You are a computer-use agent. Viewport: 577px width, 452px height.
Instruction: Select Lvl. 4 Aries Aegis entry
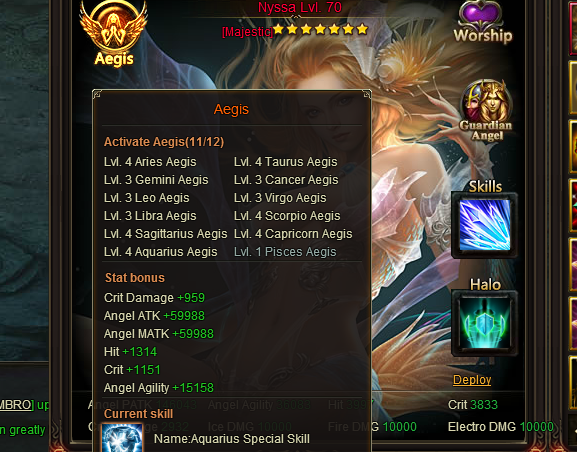[x=150, y=162]
